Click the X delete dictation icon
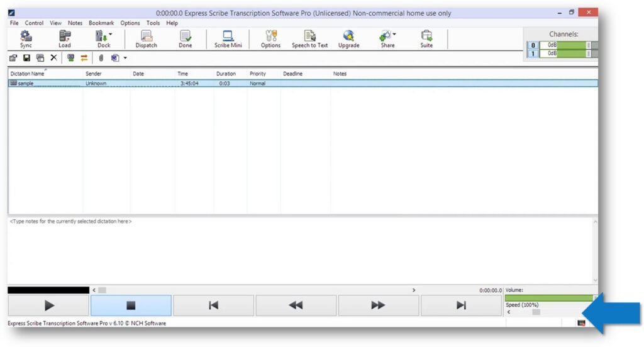This screenshot has height=347, width=644. (54, 58)
